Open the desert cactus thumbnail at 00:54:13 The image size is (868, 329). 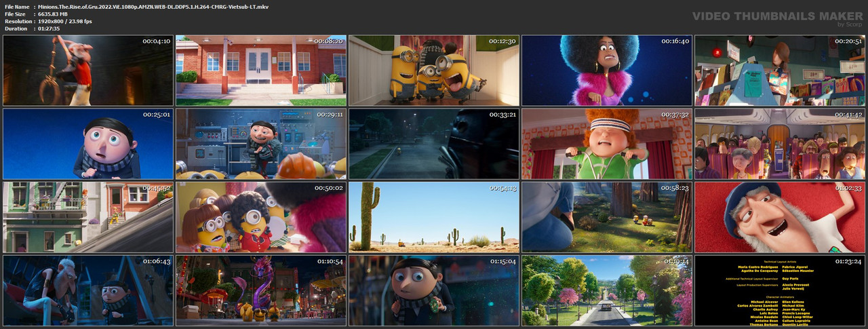click(x=434, y=217)
